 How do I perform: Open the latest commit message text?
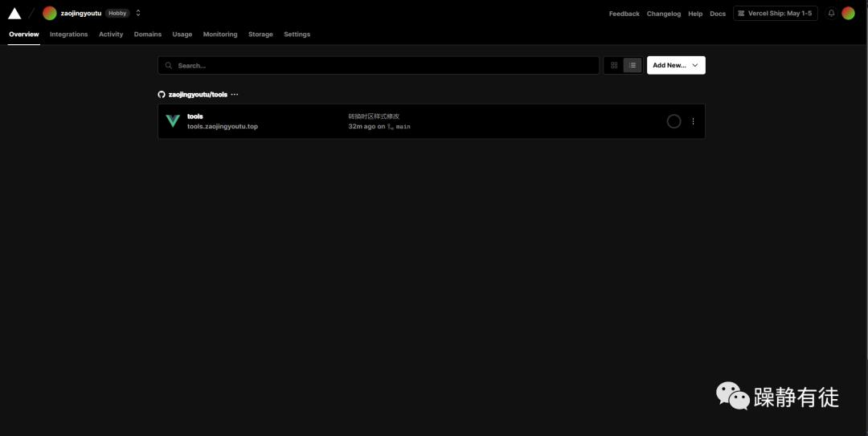(x=374, y=116)
